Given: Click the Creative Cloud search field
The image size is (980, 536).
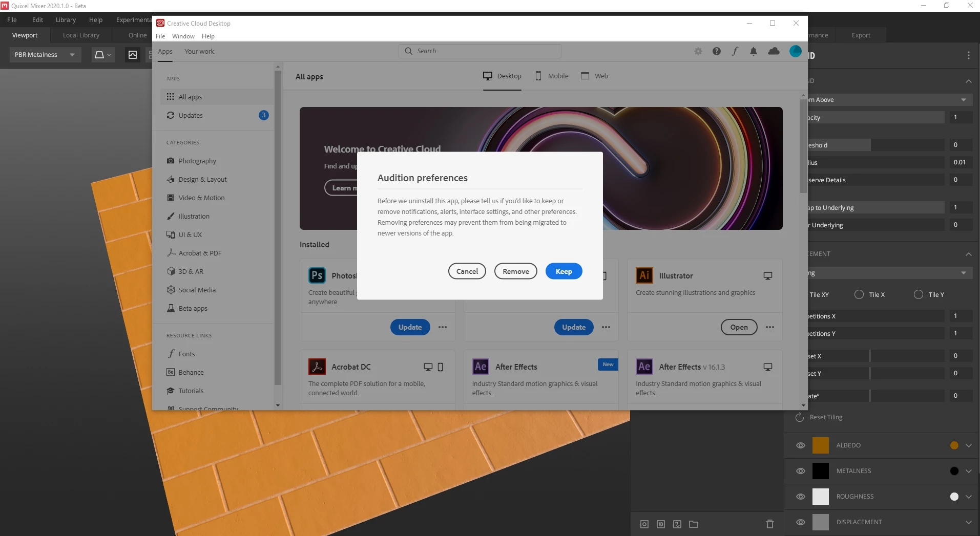Looking at the screenshot, I should coord(479,51).
